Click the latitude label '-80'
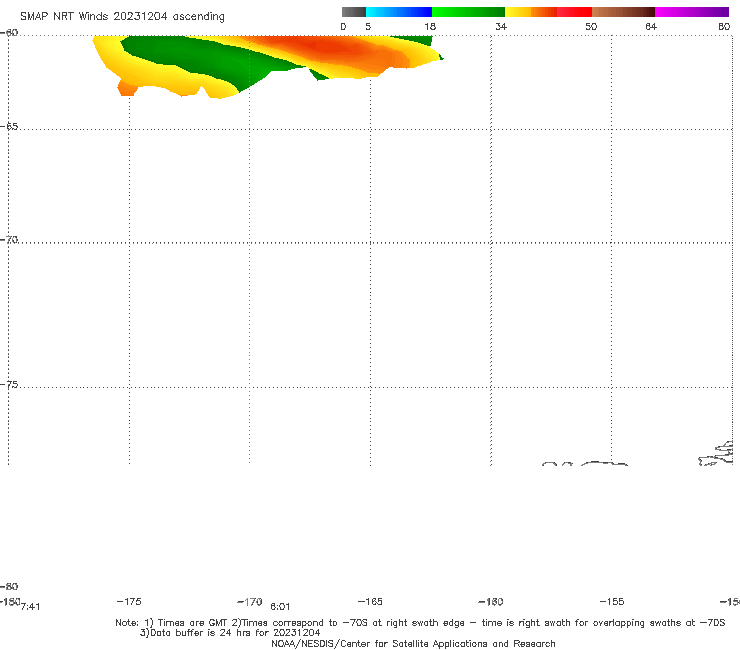 (x=9, y=586)
